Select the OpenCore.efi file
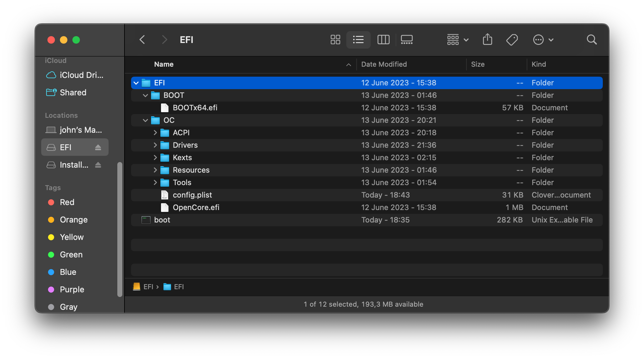Image resolution: width=644 pixels, height=359 pixels. click(x=196, y=207)
